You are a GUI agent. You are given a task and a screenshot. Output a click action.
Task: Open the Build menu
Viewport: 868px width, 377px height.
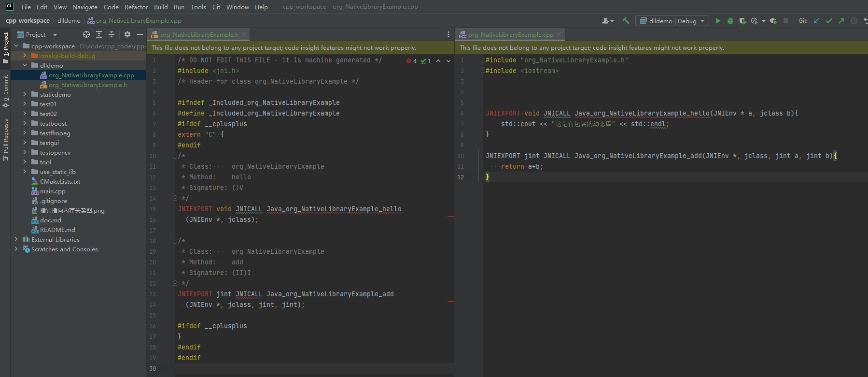pos(161,7)
